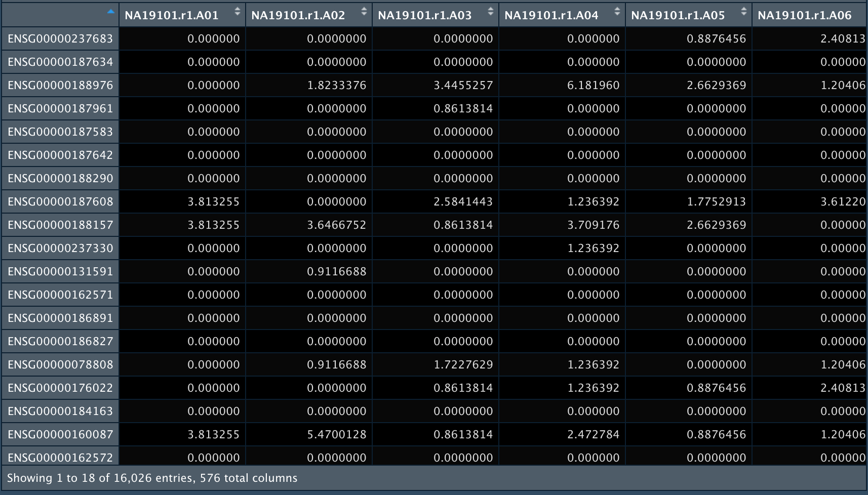
Task: Click row name ENSG00000187583
Action: [x=60, y=132]
